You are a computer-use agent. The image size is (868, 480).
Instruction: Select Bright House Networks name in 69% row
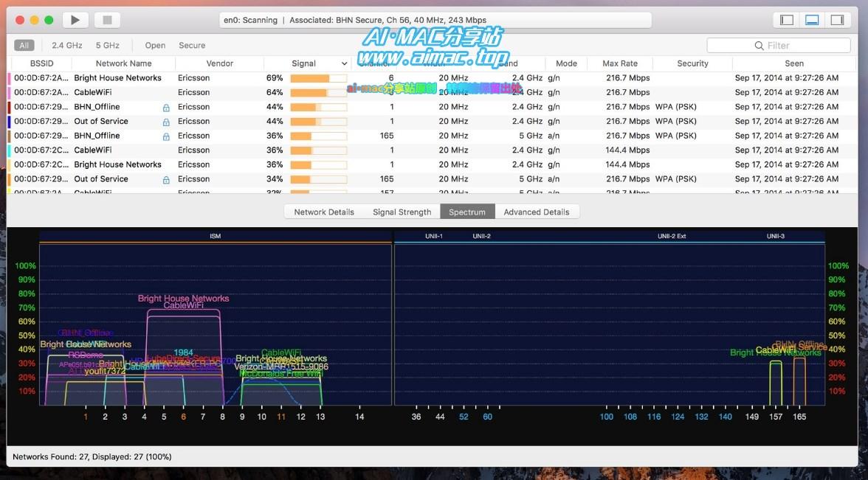tap(118, 78)
